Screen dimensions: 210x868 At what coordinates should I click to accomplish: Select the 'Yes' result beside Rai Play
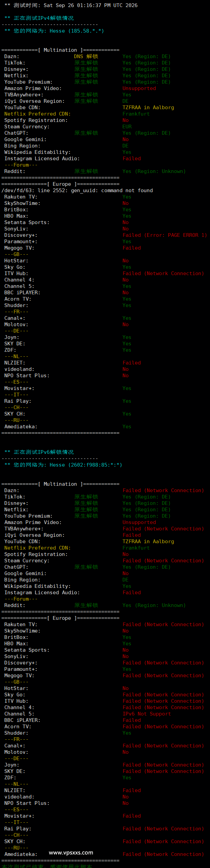click(127, 401)
